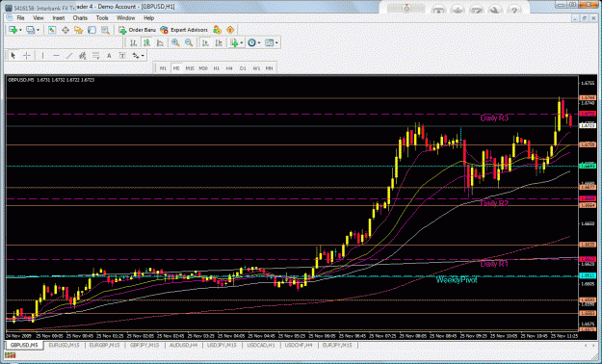Switch chart to candlesticks style
Image resolution: width=602 pixels, height=364 pixels.
click(146, 43)
